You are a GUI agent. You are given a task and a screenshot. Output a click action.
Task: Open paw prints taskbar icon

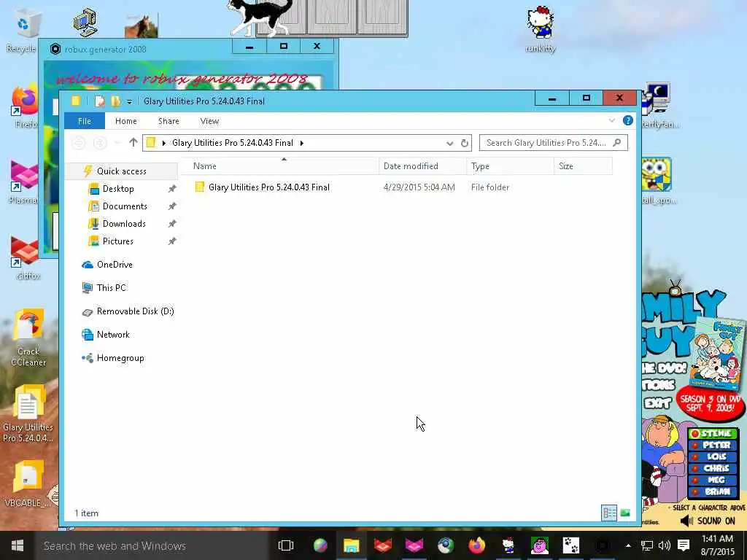click(x=570, y=545)
